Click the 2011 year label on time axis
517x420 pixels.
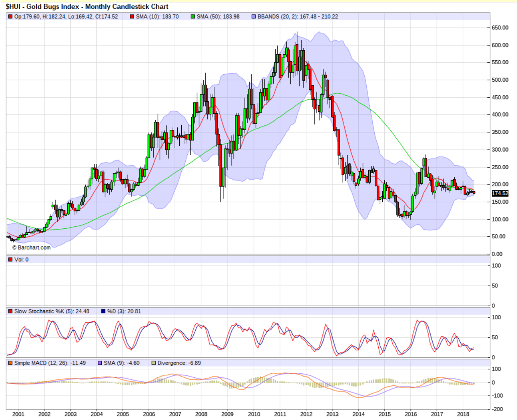tap(280, 414)
